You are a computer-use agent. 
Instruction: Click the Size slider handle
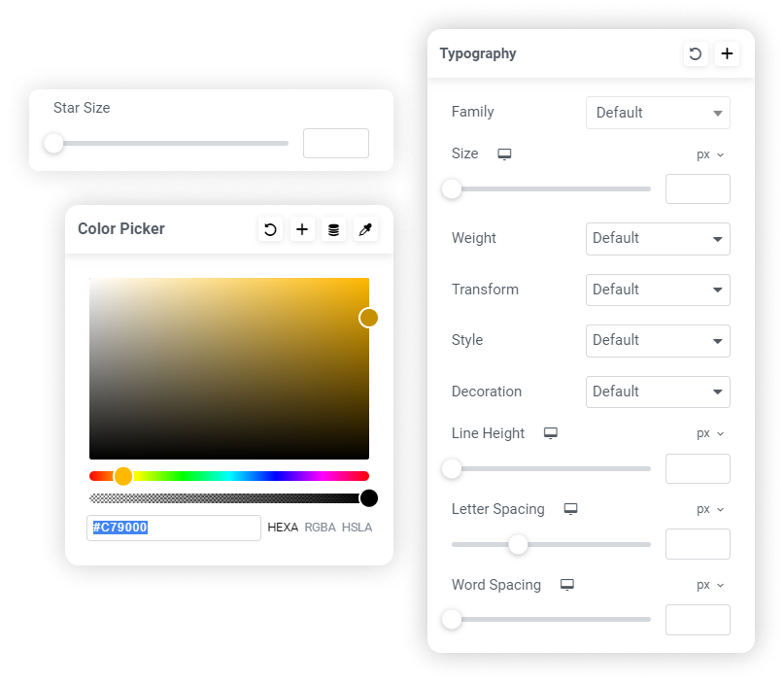click(x=452, y=189)
